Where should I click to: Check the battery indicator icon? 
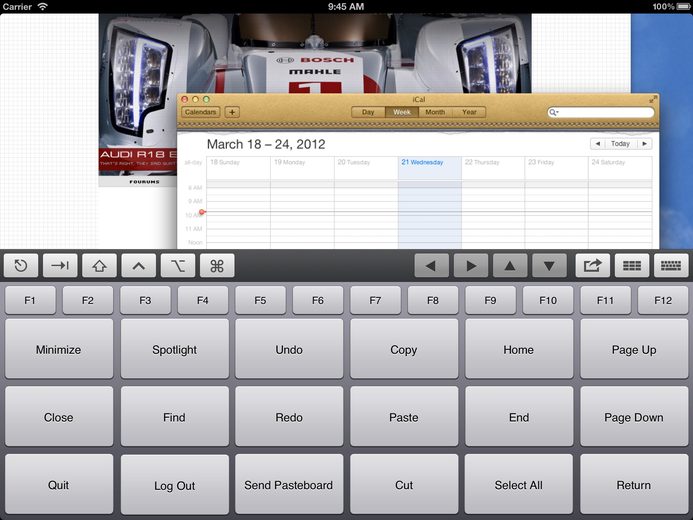683,7
